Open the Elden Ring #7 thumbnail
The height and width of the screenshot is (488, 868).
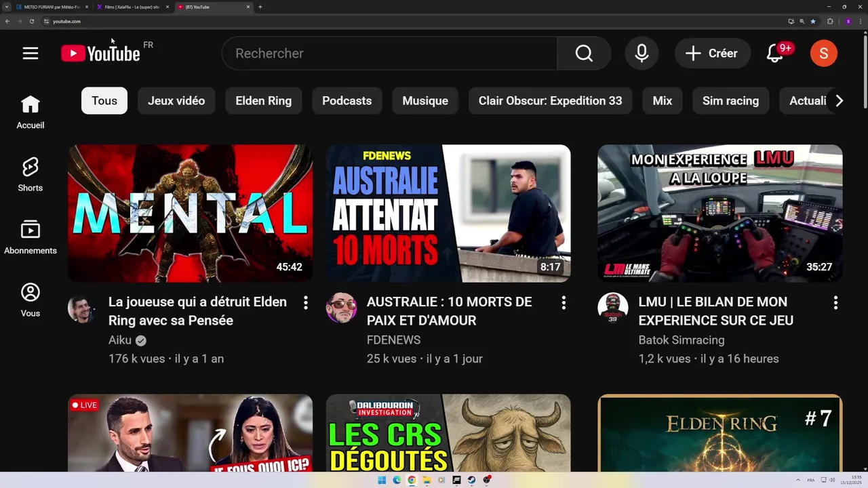720,433
